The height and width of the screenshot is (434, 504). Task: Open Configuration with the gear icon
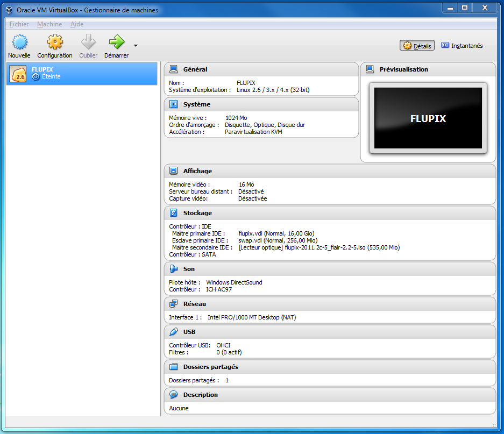coord(55,42)
